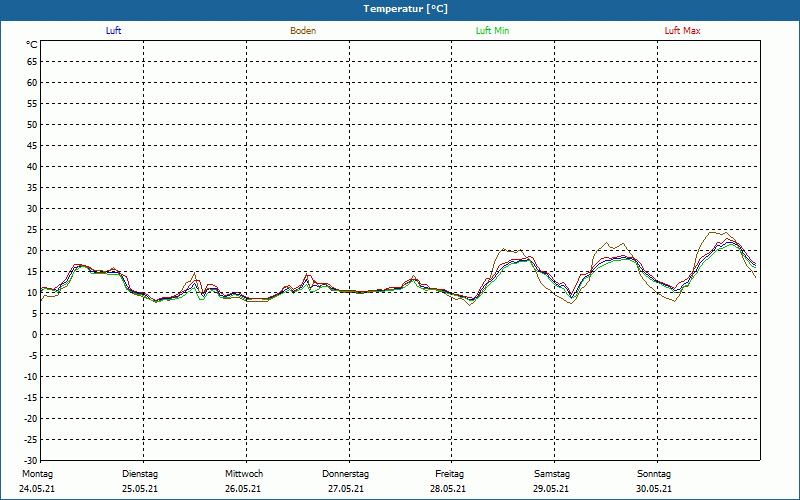Click the 27.05.21 date label
Screen dimensions: 800x500
pos(346,489)
